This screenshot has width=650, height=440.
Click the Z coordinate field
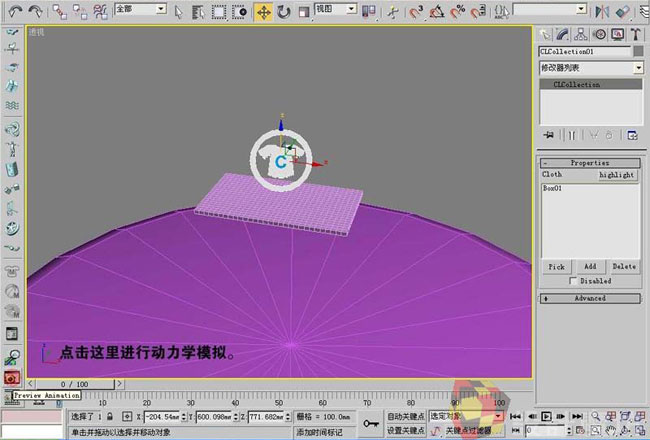click(267, 416)
